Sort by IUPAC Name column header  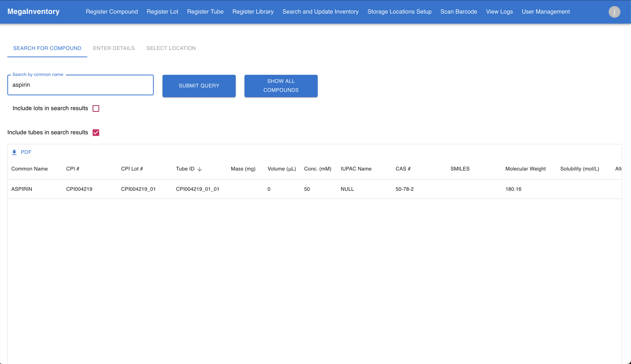356,169
